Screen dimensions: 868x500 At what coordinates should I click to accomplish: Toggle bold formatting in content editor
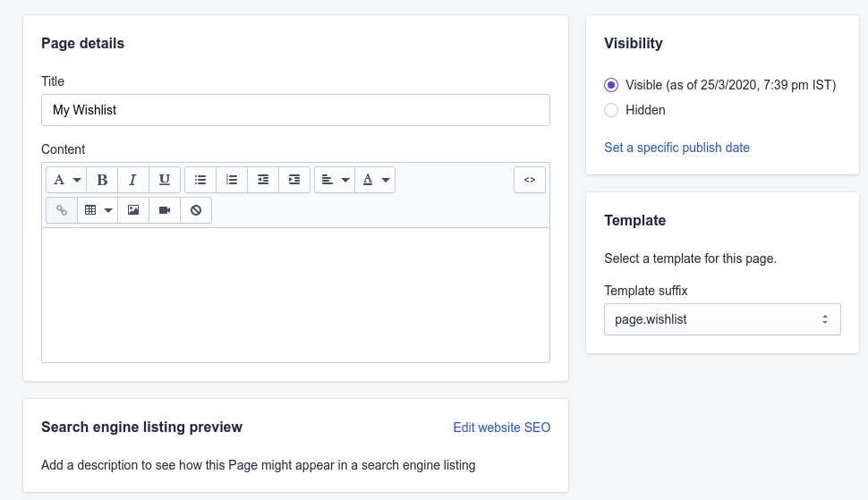(x=102, y=180)
